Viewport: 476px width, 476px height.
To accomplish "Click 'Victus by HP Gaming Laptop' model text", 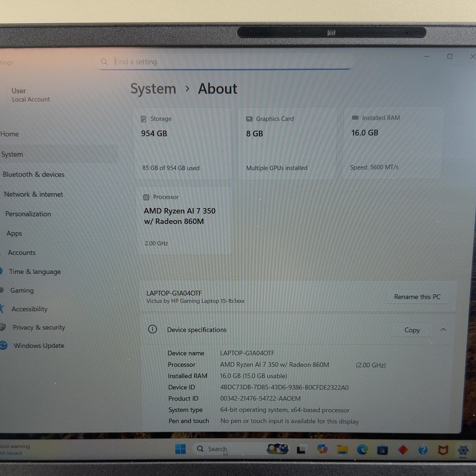I will (x=195, y=301).
